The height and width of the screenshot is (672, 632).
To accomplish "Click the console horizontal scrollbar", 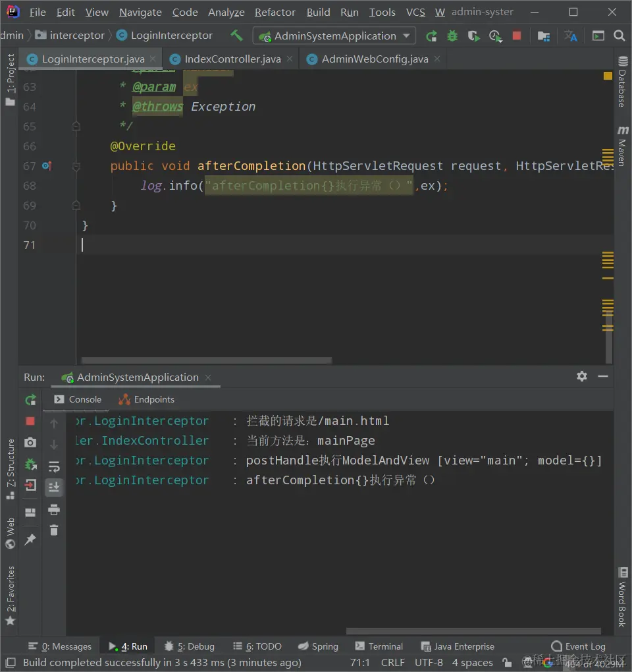I will pos(473,631).
